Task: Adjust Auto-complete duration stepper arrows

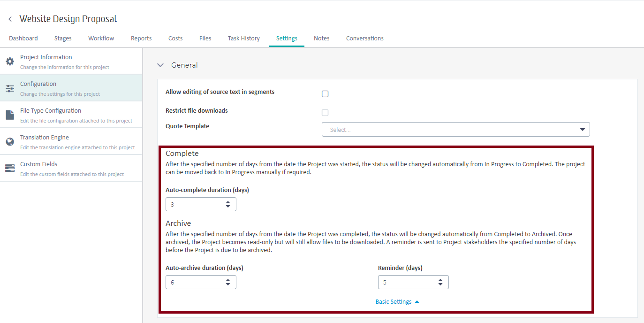Action: coord(228,204)
